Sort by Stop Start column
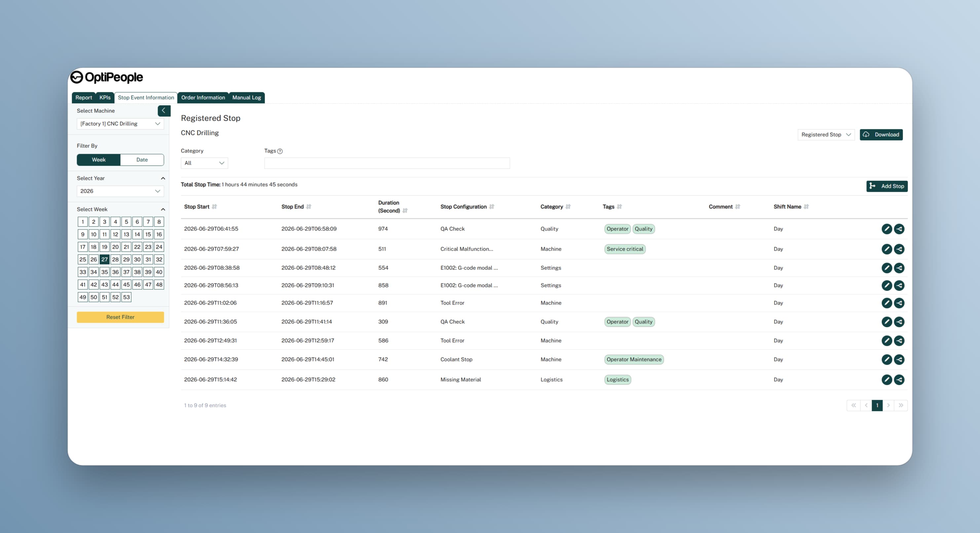980x533 pixels. [214, 207]
